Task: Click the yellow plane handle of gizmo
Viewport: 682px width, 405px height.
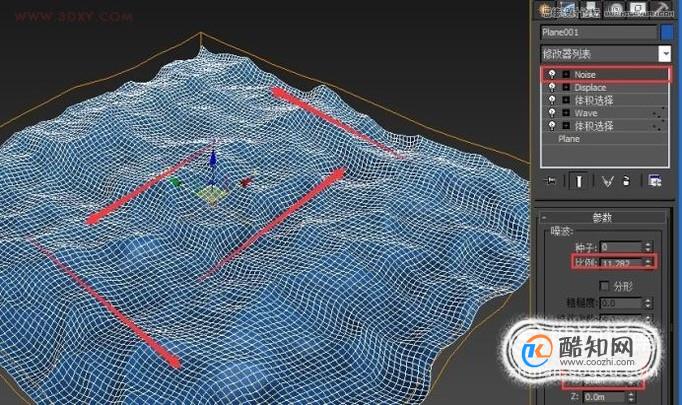Action: click(x=212, y=195)
